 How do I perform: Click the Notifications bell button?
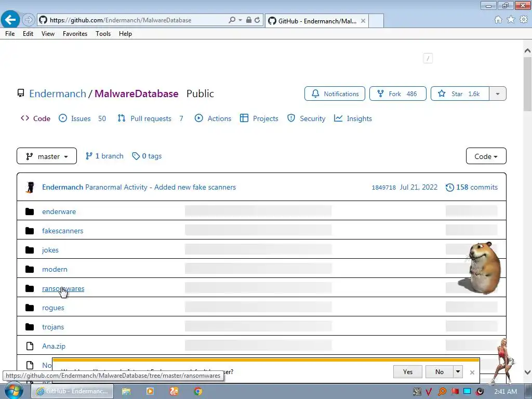pos(335,94)
